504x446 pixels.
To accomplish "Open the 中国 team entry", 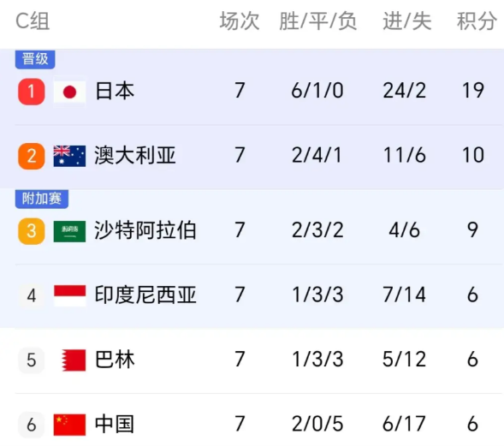I will pos(115,424).
